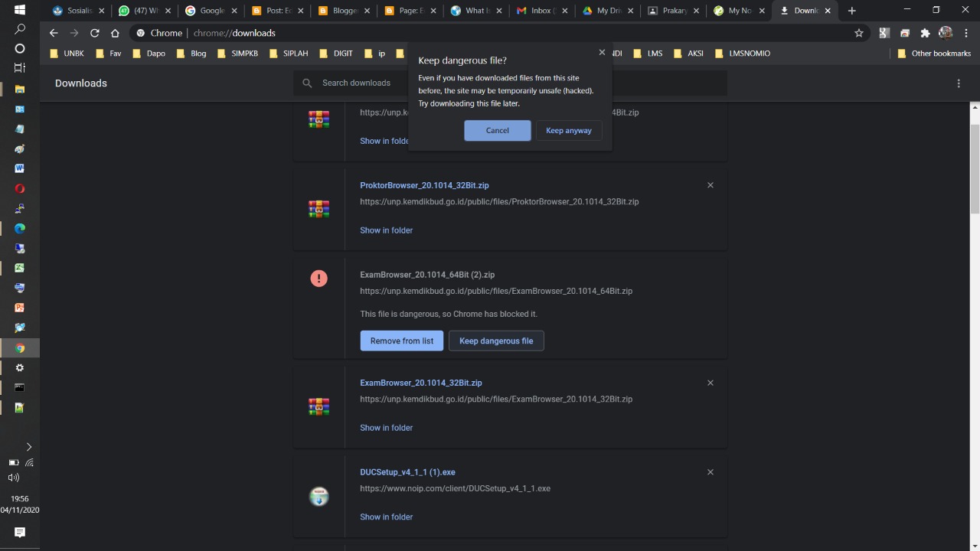Open Other bookmarks folder
This screenshot has width=980, height=551.
tap(934, 54)
